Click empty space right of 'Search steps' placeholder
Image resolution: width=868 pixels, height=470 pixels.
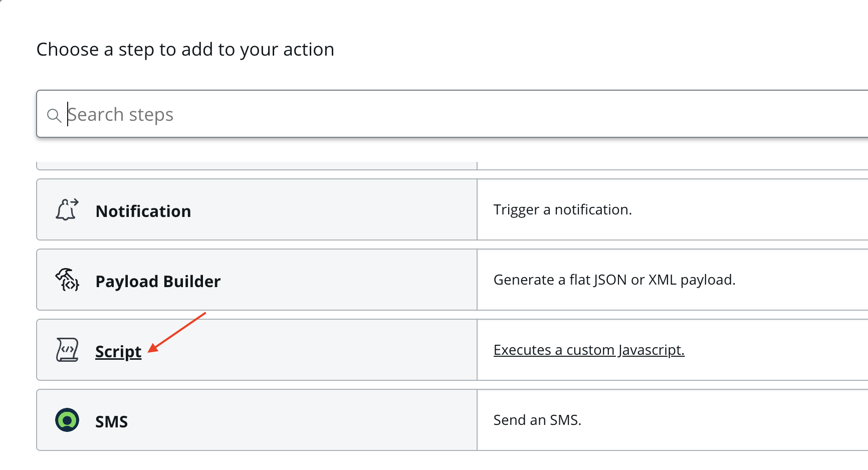point(501,114)
